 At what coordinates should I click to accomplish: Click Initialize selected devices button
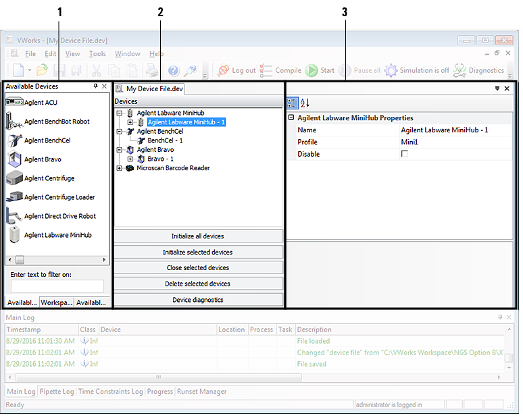tap(198, 252)
